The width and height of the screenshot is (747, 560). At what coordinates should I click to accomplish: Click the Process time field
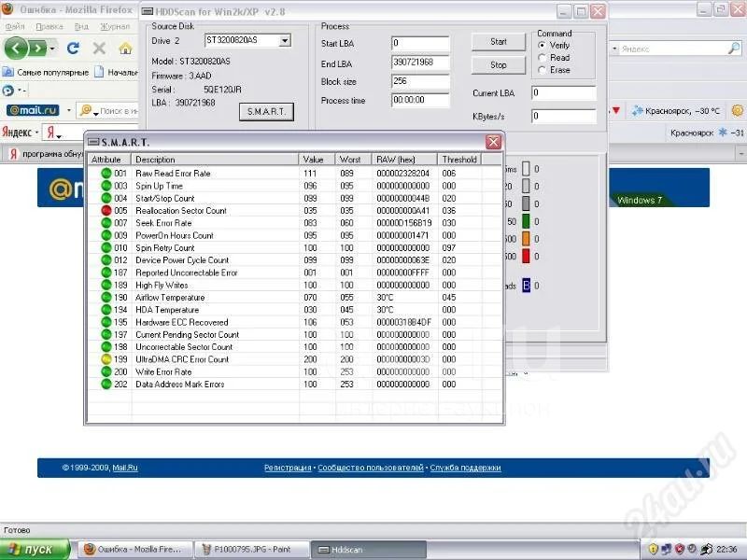420,100
